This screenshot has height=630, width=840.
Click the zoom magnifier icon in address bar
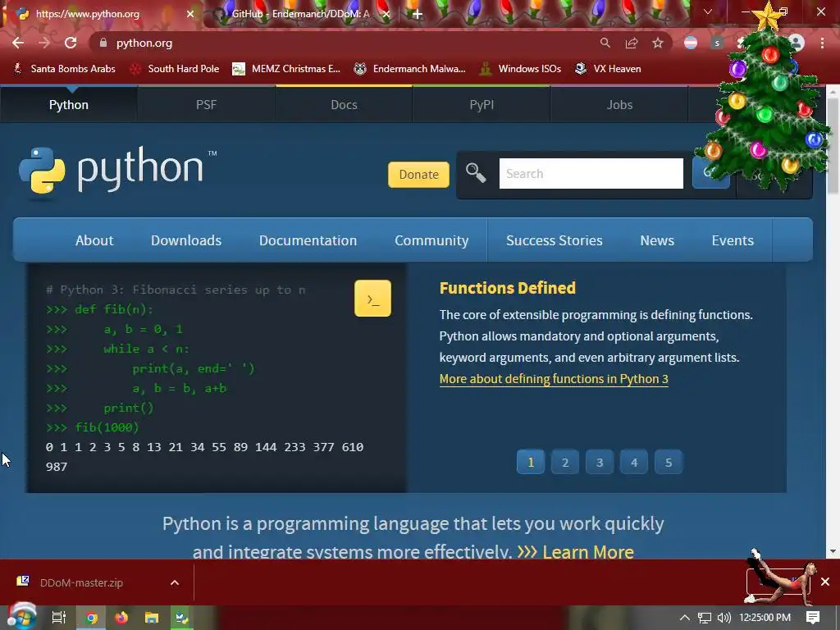605,43
